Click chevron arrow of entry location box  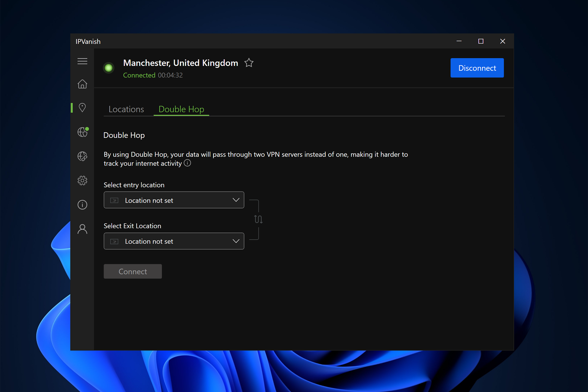point(236,200)
